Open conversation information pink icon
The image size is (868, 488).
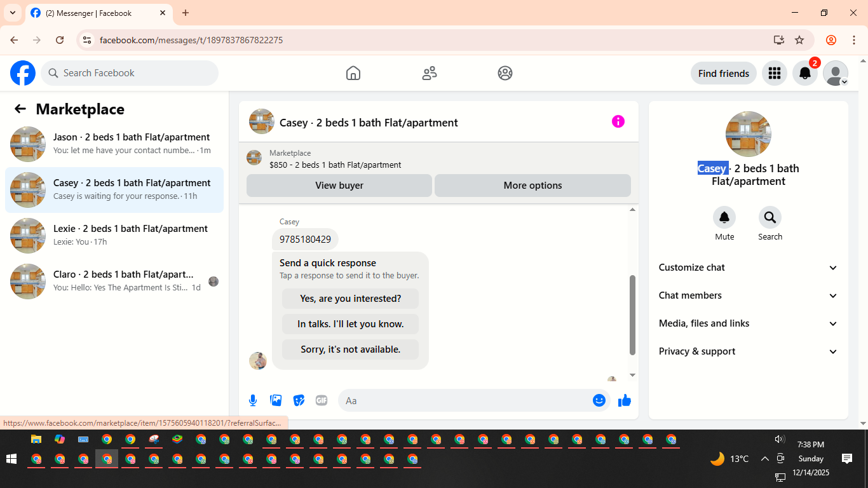click(x=618, y=121)
